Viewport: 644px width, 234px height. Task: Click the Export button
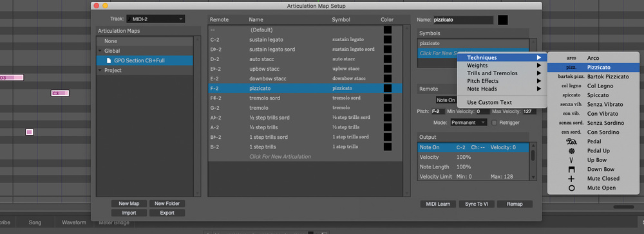(167, 213)
